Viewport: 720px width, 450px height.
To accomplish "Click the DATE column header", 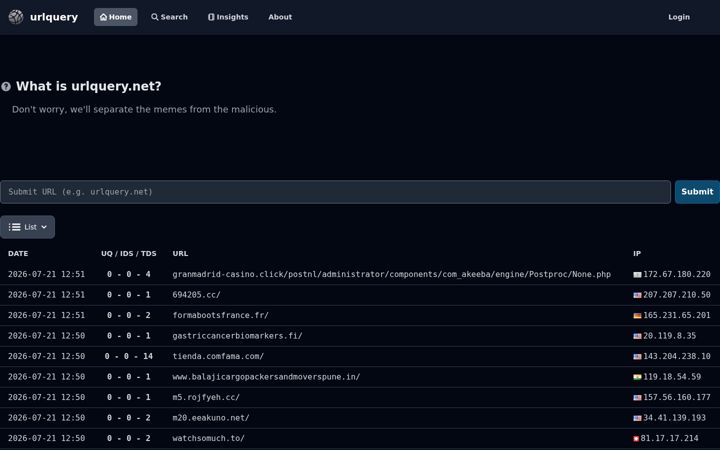I will 18,253.
